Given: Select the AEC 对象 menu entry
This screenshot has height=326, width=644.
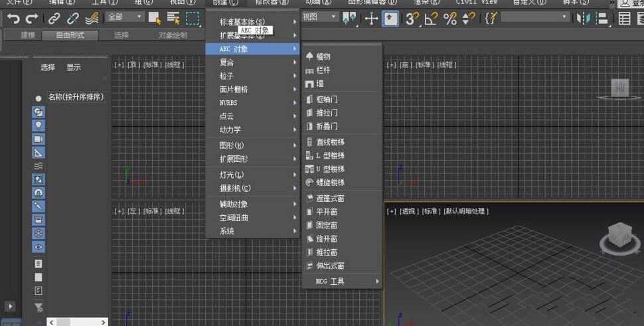Looking at the screenshot, I should 252,49.
